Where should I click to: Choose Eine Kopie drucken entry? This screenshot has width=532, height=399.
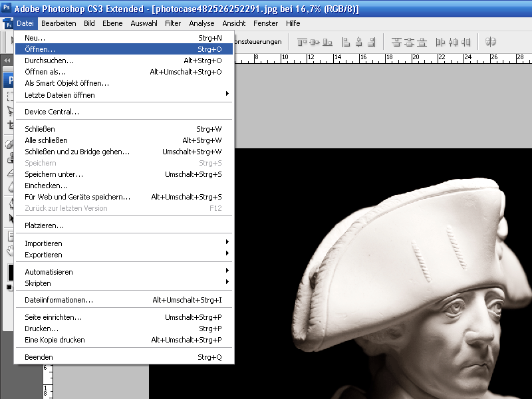click(x=124, y=340)
